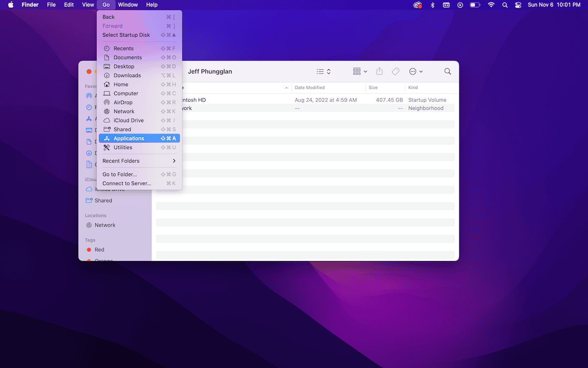Open Documents from the Go menu
The image size is (588, 368).
pyautogui.click(x=139, y=58)
